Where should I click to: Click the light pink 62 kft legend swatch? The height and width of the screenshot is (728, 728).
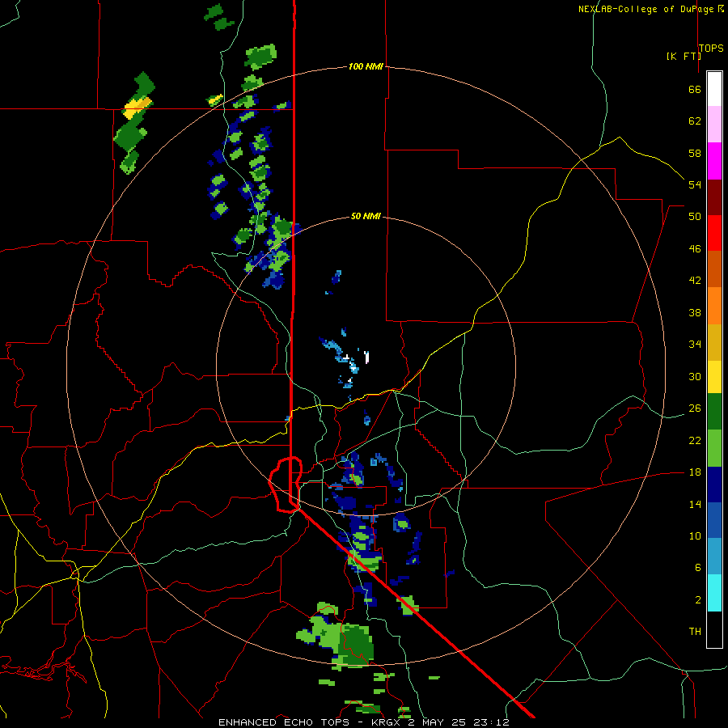714,125
